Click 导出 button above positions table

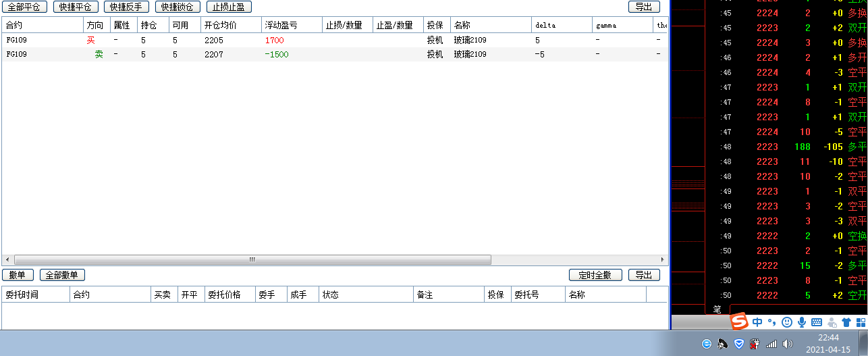click(x=644, y=7)
